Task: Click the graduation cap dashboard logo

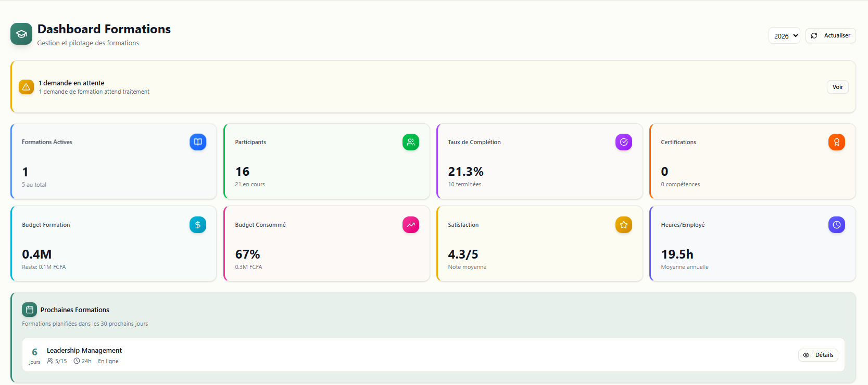Action: (21, 34)
